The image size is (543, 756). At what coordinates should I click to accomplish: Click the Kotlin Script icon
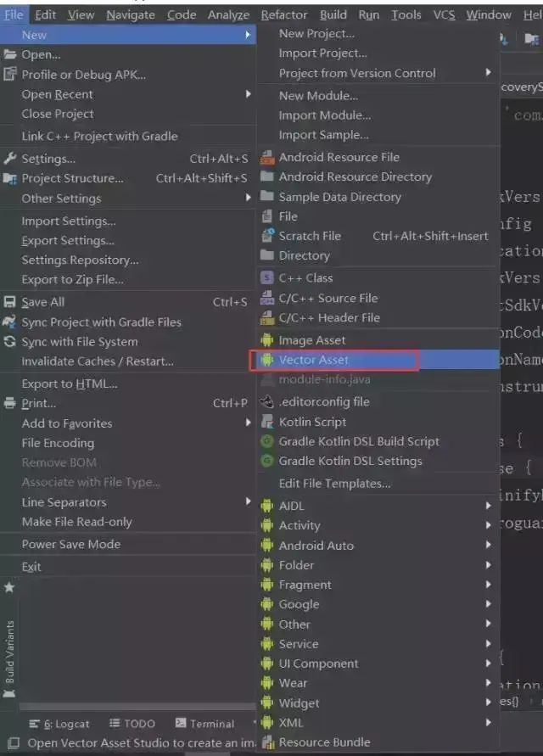(268, 422)
